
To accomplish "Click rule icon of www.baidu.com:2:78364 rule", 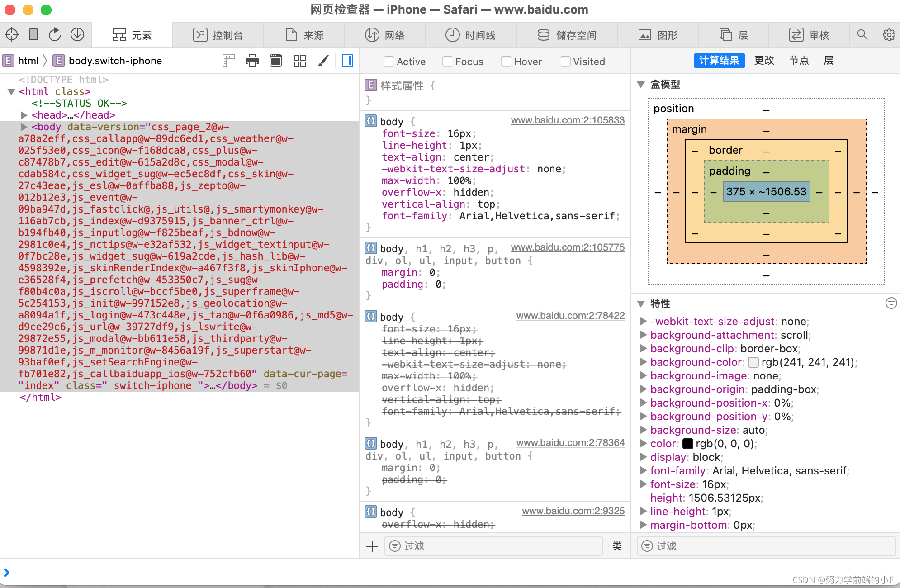I will tap(371, 444).
